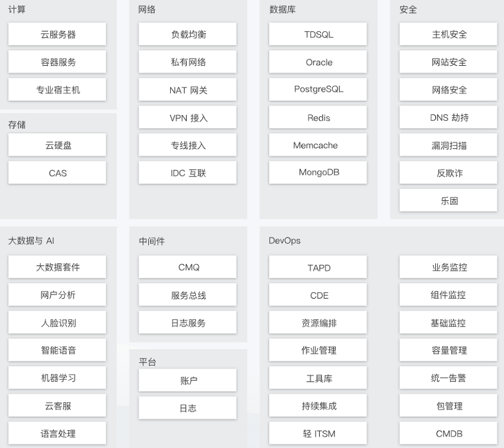Click the 大数据套件 card
The height and width of the screenshot is (448, 504).
tap(57, 267)
